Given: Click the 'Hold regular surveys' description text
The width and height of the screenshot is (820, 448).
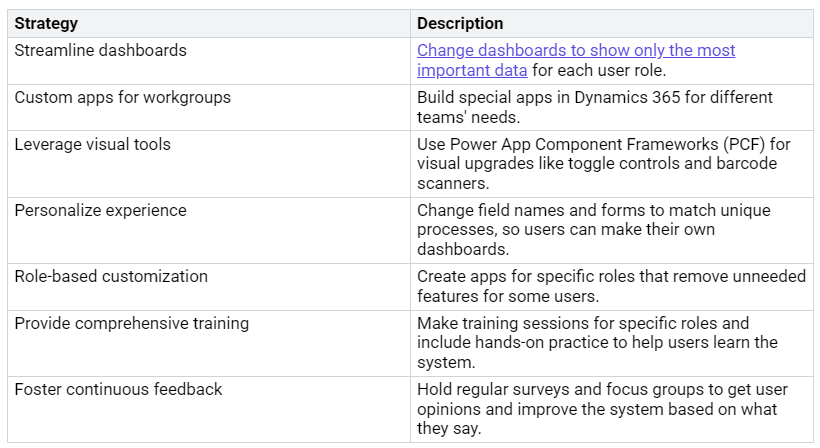Looking at the screenshot, I should pos(602,409).
